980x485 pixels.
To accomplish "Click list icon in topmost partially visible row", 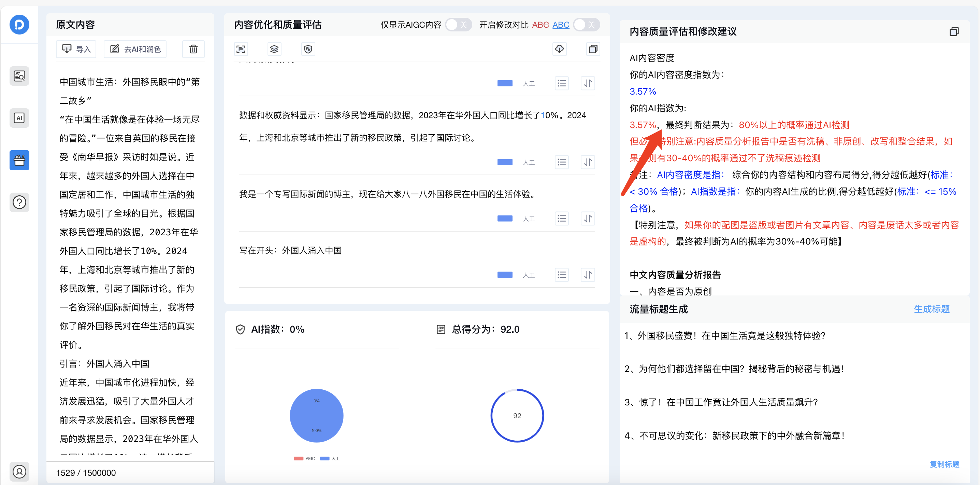I will (x=562, y=83).
